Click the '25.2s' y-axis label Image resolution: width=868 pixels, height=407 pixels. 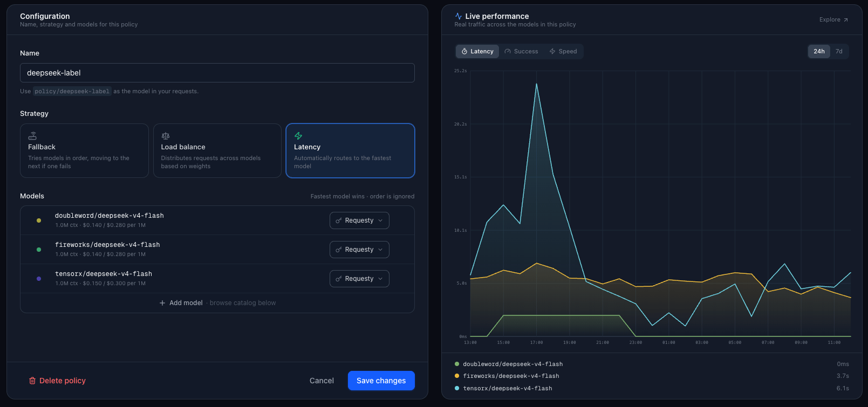tap(461, 71)
